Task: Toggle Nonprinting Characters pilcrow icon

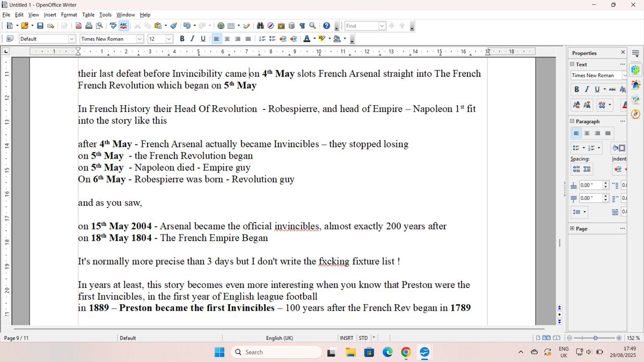Action: pyautogui.click(x=302, y=26)
